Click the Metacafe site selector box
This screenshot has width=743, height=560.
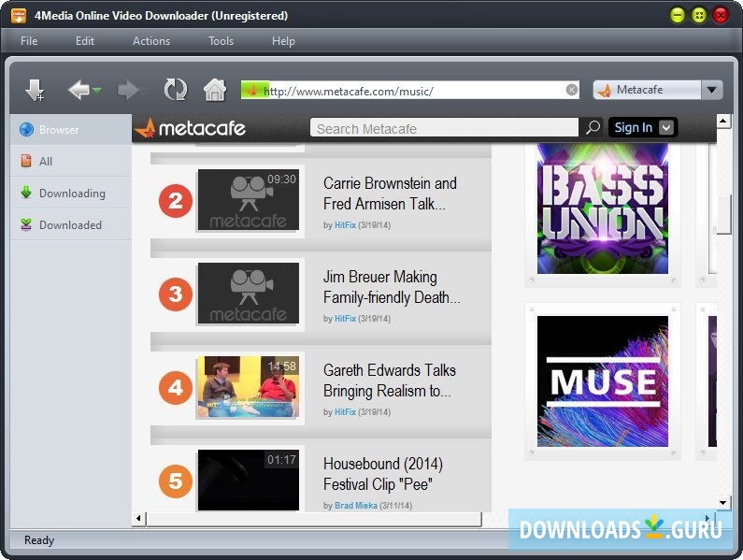tap(647, 90)
